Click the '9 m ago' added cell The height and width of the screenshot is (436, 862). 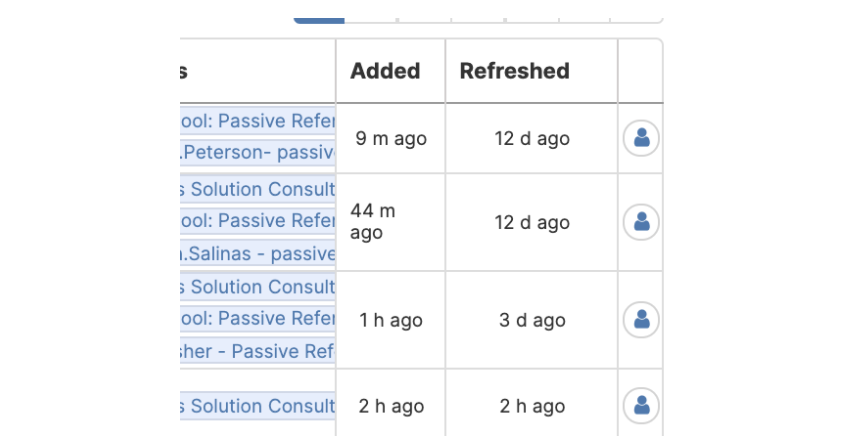click(x=391, y=139)
